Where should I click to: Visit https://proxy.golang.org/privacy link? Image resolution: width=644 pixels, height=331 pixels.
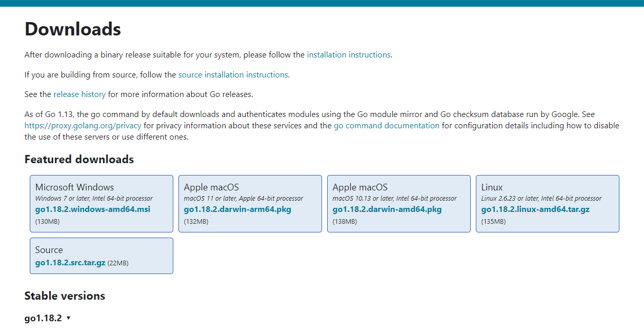pyautogui.click(x=83, y=126)
